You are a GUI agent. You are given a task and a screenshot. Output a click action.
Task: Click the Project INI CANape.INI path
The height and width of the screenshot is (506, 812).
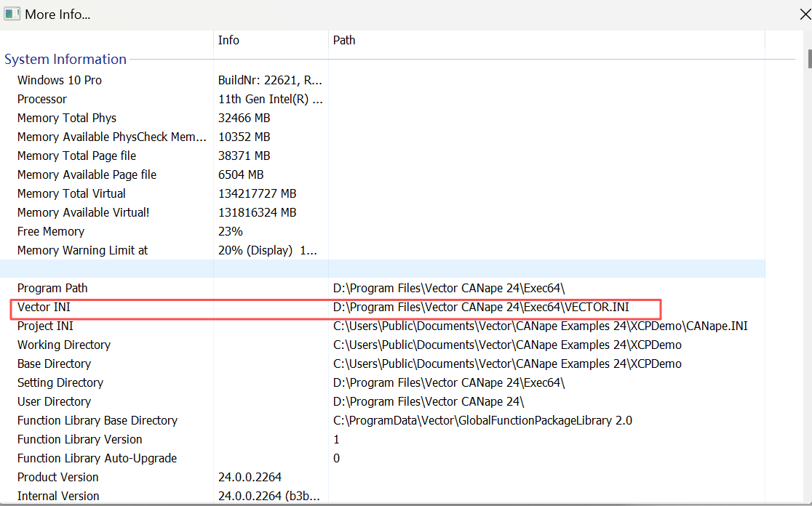pyautogui.click(x=540, y=326)
